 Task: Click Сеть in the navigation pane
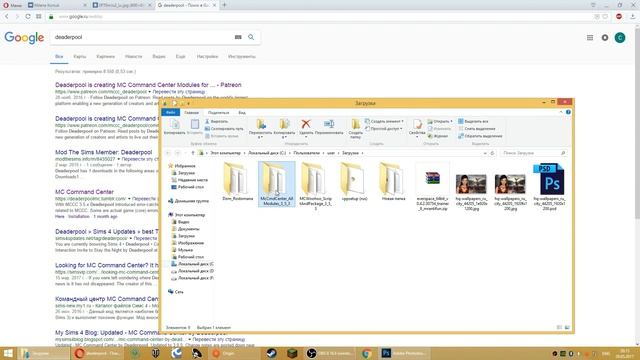coord(179,291)
